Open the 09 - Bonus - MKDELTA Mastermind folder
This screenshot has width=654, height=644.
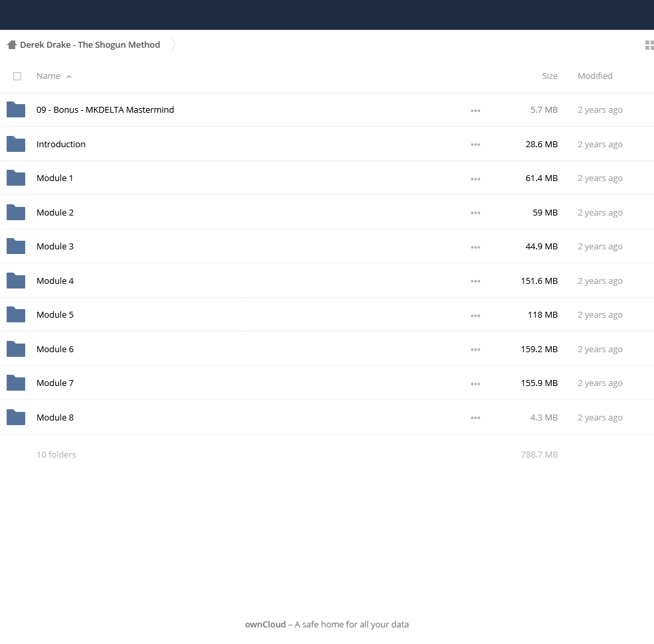[x=105, y=109]
